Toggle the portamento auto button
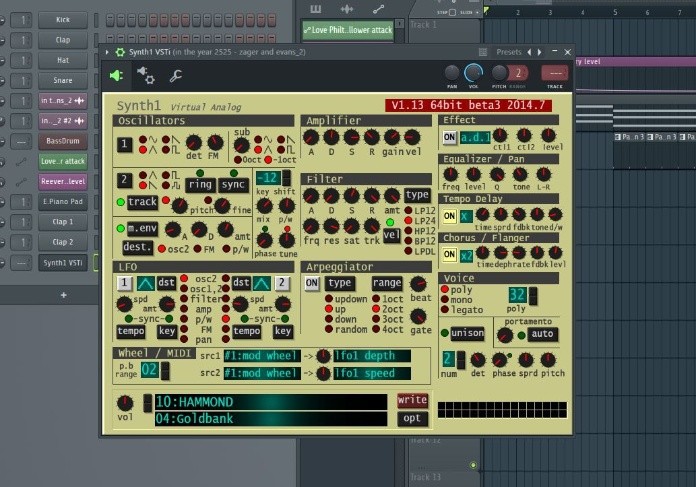The width and height of the screenshot is (696, 487). [x=542, y=334]
